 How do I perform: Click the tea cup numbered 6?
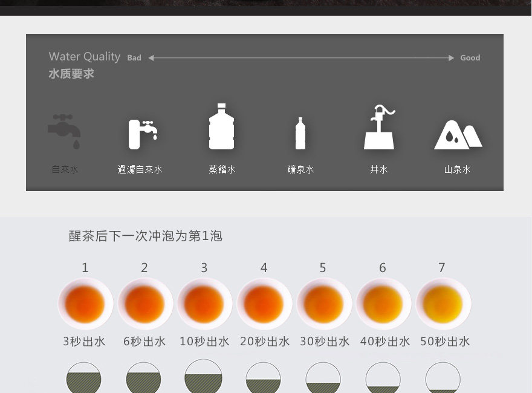383,304
